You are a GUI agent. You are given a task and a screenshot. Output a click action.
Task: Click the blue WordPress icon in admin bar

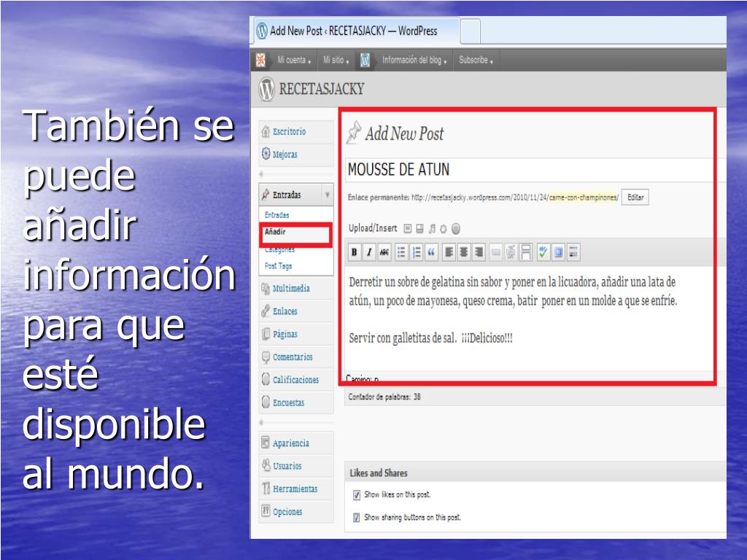[x=365, y=60]
